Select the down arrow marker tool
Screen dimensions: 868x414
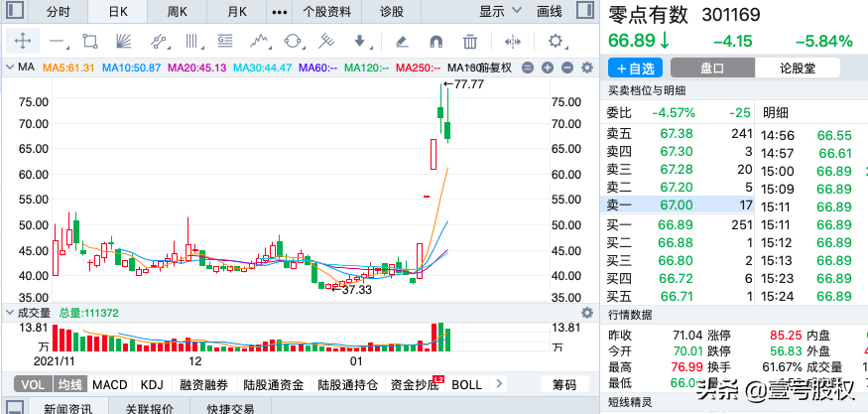(x=360, y=41)
